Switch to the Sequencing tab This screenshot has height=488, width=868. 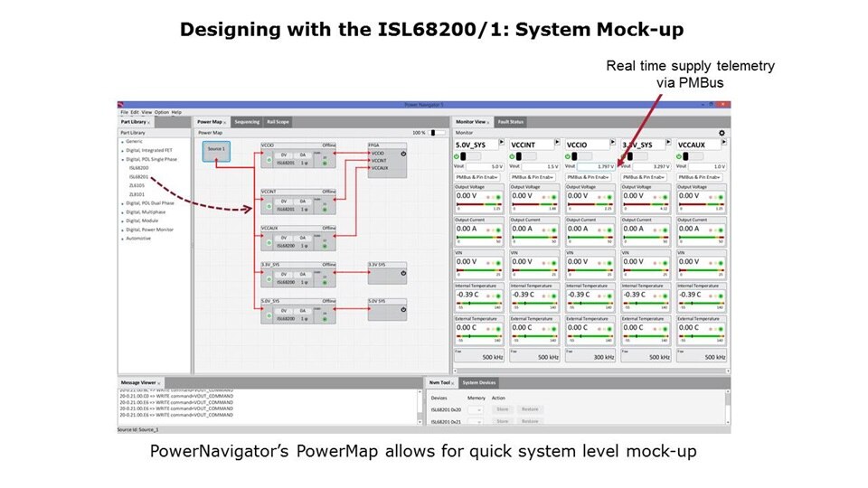(246, 122)
